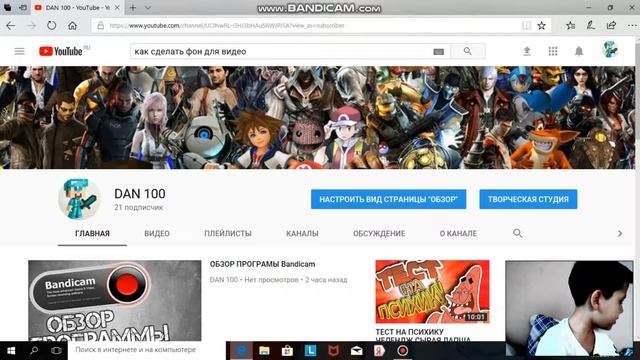Screen dimensions: 640x360
Task: Go forward in the Edge browser
Action: click(x=31, y=25)
